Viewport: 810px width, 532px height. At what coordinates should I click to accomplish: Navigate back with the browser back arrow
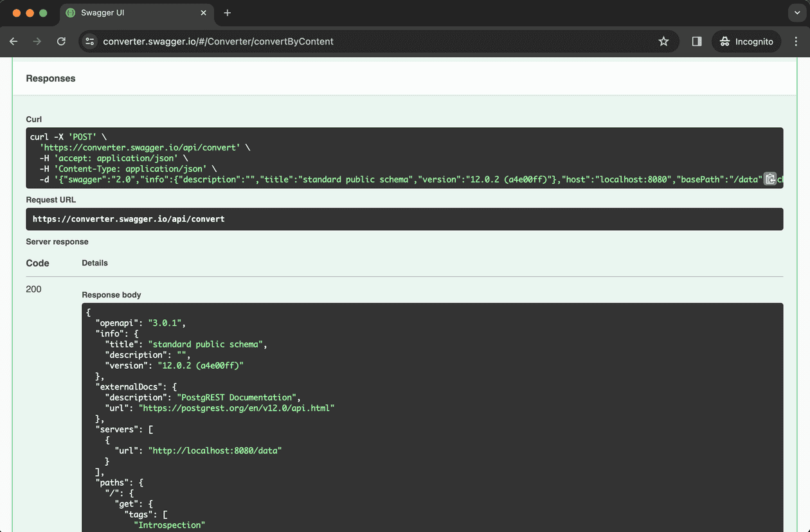[14, 41]
